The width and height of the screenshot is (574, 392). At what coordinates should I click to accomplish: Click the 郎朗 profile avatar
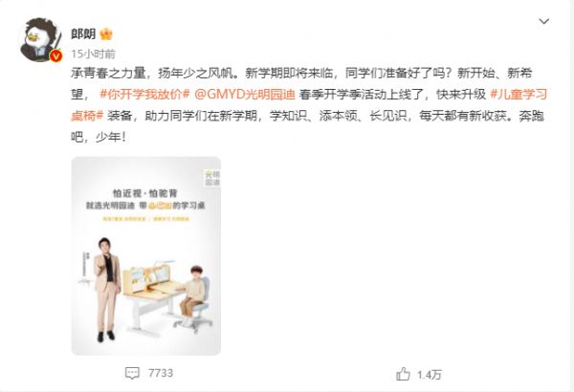(x=40, y=39)
